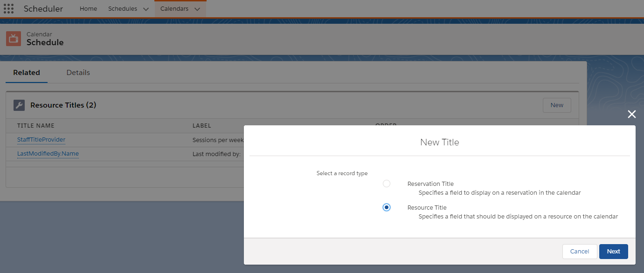644x273 pixels.
Task: Open the Calendars navigation tab
Action: point(174,9)
